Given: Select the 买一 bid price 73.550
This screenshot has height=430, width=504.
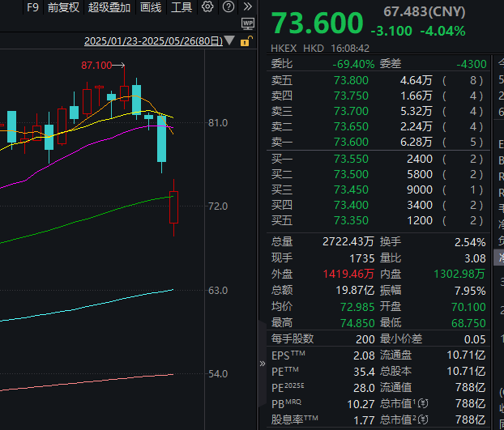Looking at the screenshot, I should (x=351, y=160).
